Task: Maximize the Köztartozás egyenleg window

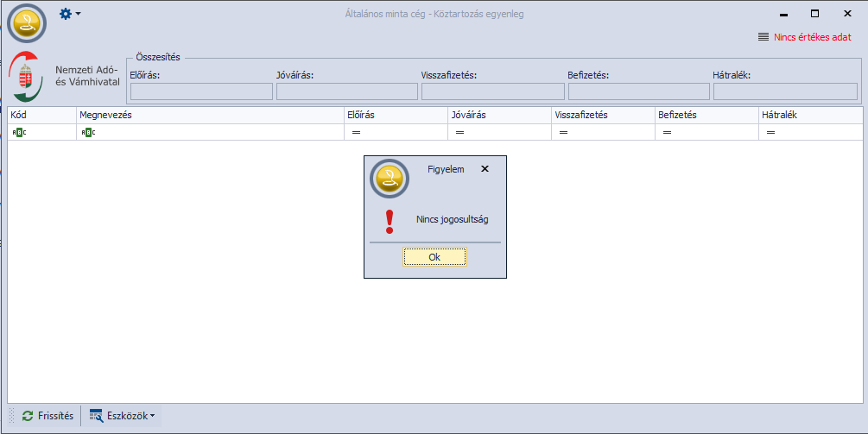Action: (814, 14)
